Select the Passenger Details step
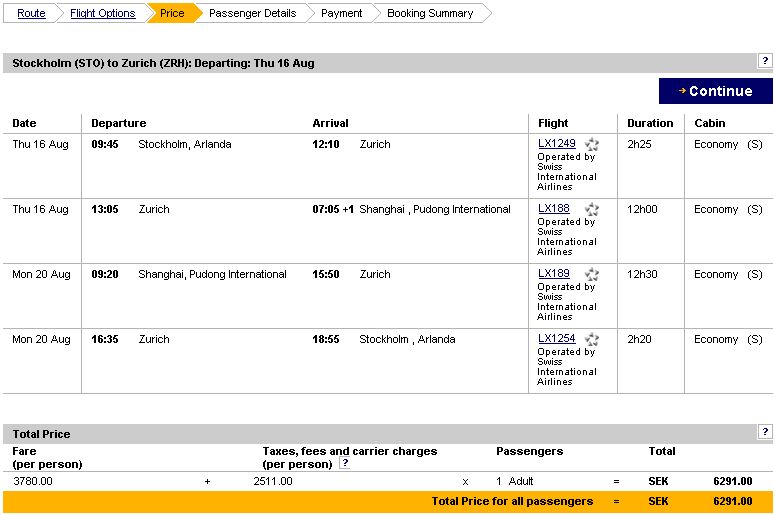Viewport: 775px width, 515px height. [x=252, y=13]
